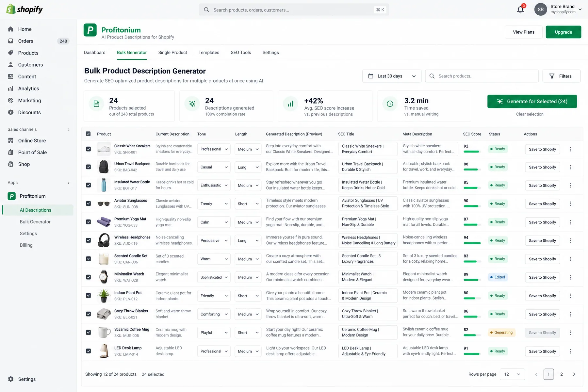Open Billing under Profitonium
The image size is (588, 392).
[26, 245]
